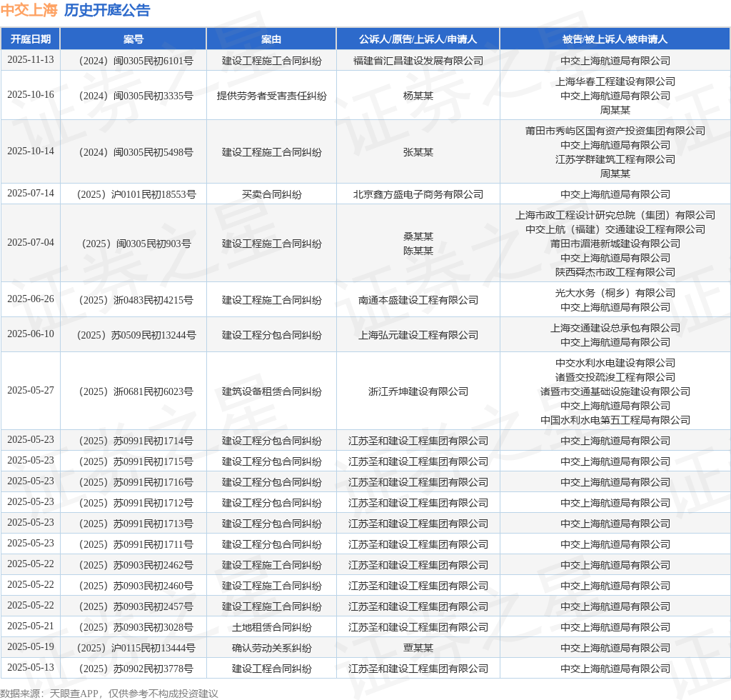Select case number 苏0991民初1712号
The width and height of the screenshot is (731, 700).
153,503
